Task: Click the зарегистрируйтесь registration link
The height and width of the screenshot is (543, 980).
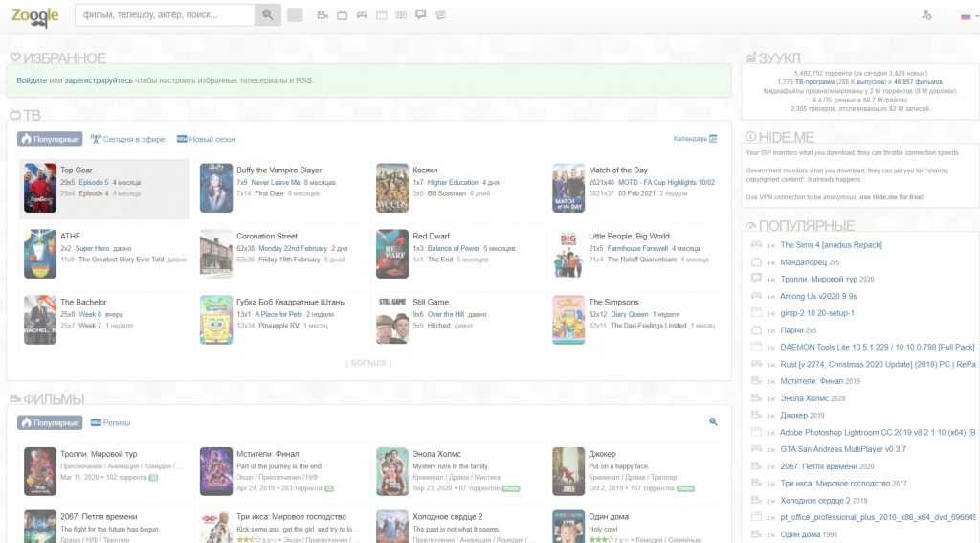Action: point(99,80)
